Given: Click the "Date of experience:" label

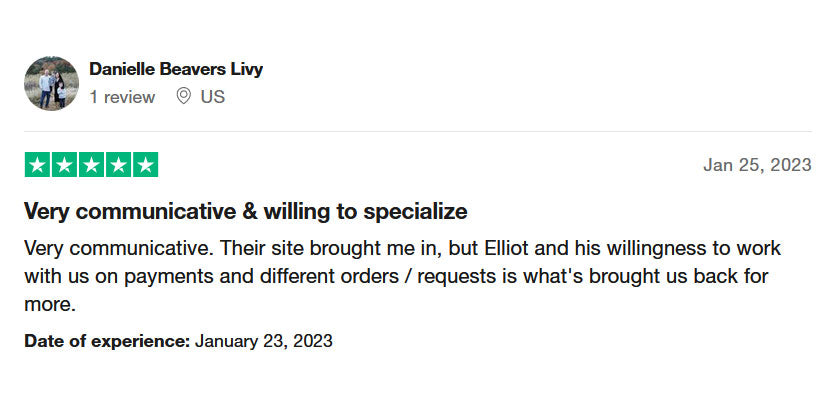Looking at the screenshot, I should tap(107, 341).
